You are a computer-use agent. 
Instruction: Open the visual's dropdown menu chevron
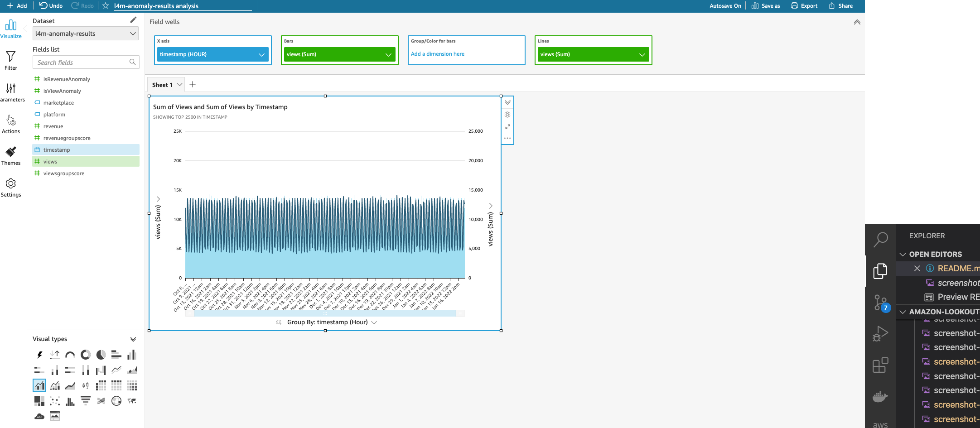tap(507, 102)
